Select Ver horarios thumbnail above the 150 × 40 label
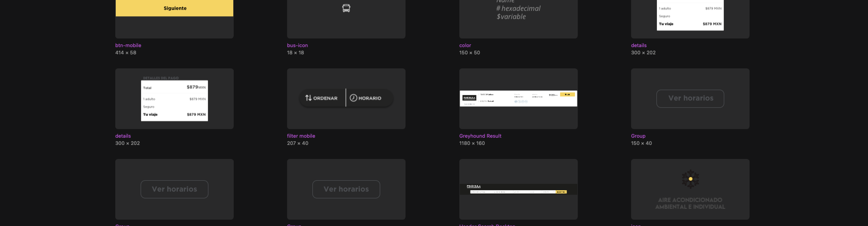This screenshot has height=226, width=868. pos(690,99)
